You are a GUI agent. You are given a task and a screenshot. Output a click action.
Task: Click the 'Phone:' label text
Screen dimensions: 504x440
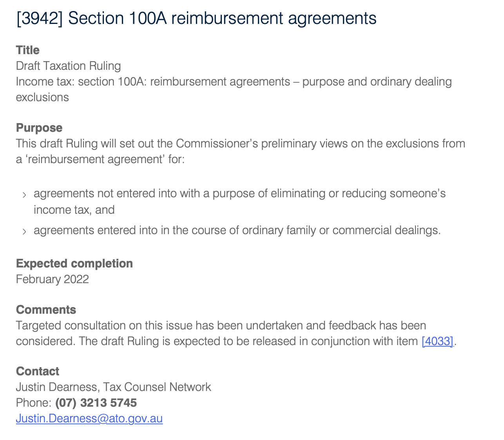point(34,403)
